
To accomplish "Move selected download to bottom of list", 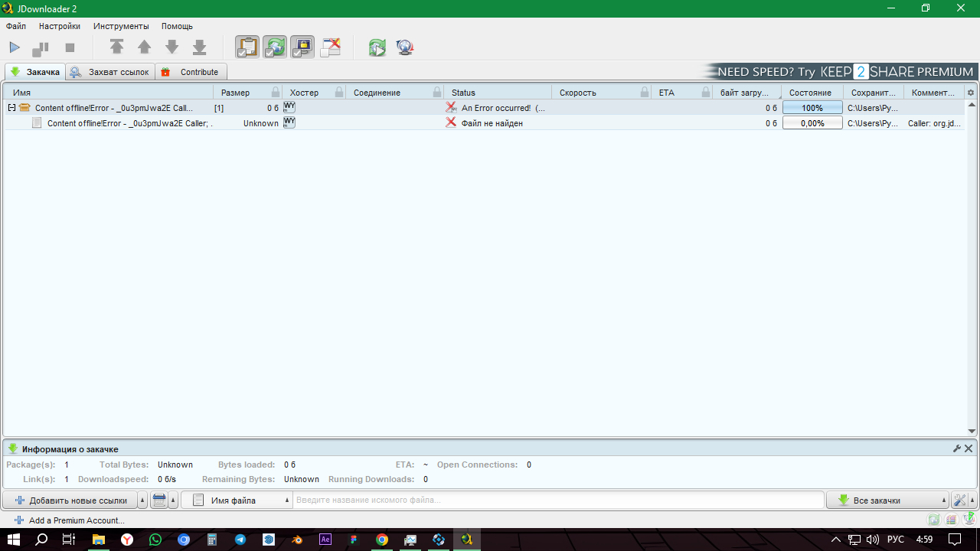I will click(199, 47).
